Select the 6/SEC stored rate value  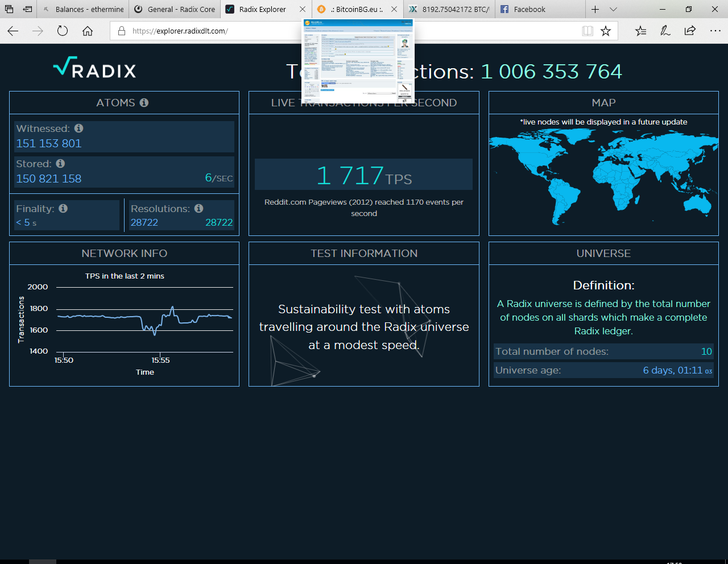(x=219, y=178)
